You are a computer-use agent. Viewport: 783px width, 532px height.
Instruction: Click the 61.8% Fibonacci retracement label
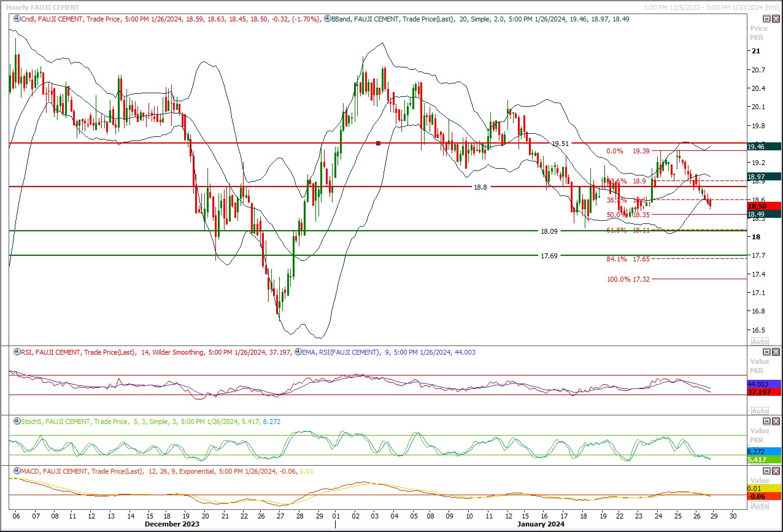pyautogui.click(x=616, y=230)
